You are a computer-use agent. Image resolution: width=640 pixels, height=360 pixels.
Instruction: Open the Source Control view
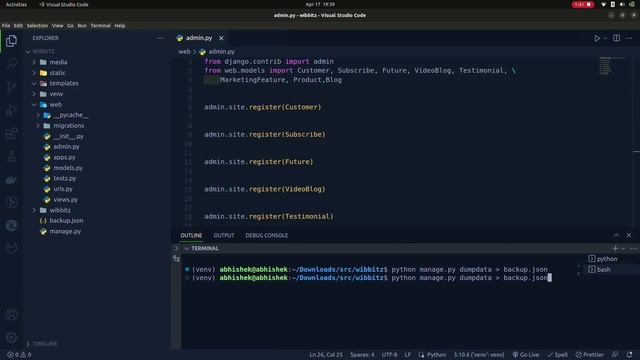click(x=11, y=87)
